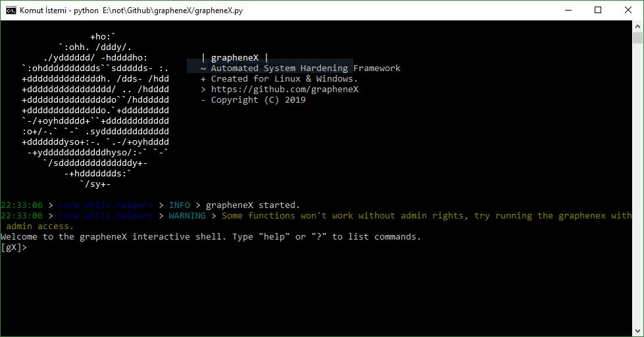
Task: Maximize the Komut İstemi window
Action: [x=598, y=11]
